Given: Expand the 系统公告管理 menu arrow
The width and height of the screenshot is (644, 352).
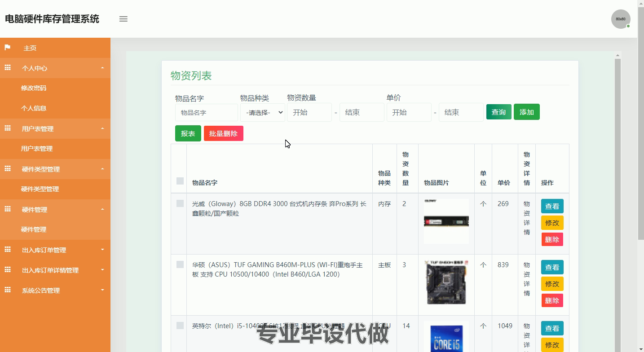Looking at the screenshot, I should tap(102, 290).
